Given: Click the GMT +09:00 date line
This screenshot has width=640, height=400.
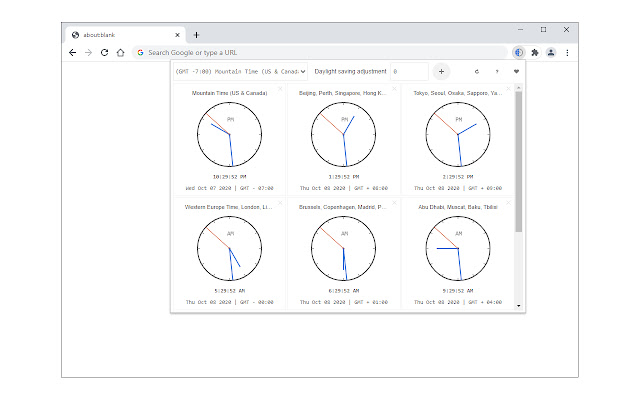Looking at the screenshot, I should pos(458,188).
